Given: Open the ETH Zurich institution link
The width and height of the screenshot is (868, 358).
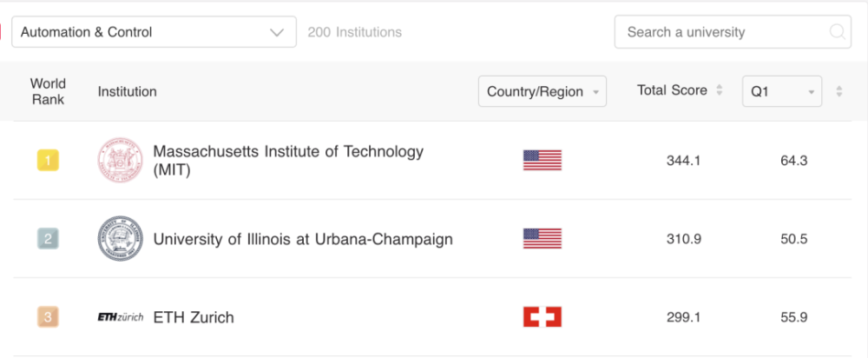Looking at the screenshot, I should (x=194, y=317).
